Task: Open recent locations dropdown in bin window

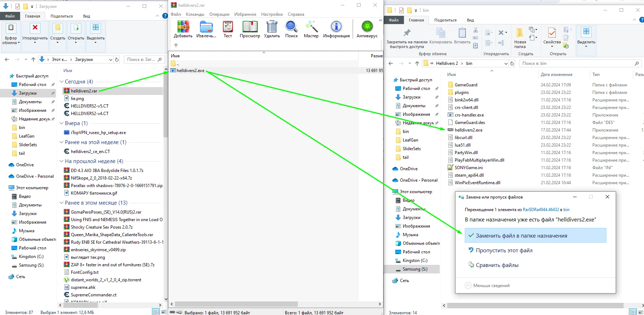Action: (x=410, y=63)
